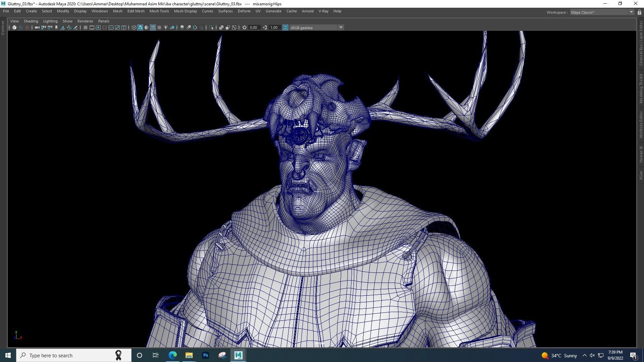This screenshot has height=362, width=644.
Task: Open the Human IK side tab
Action: (x=641, y=154)
